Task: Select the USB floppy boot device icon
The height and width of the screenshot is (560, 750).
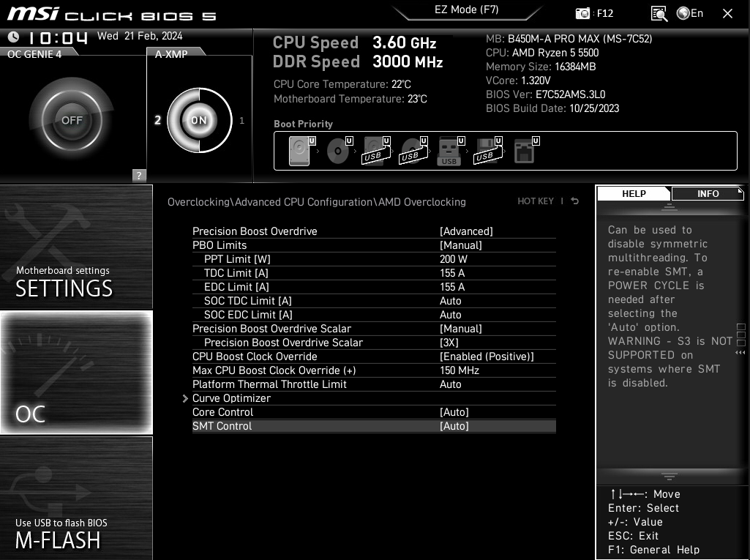Action: [x=488, y=151]
